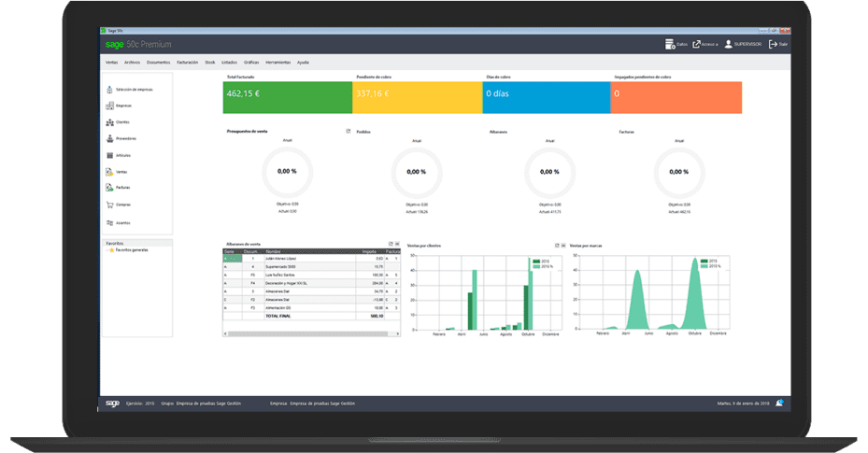Open the Asientos sidebar shortcut

[110, 222]
